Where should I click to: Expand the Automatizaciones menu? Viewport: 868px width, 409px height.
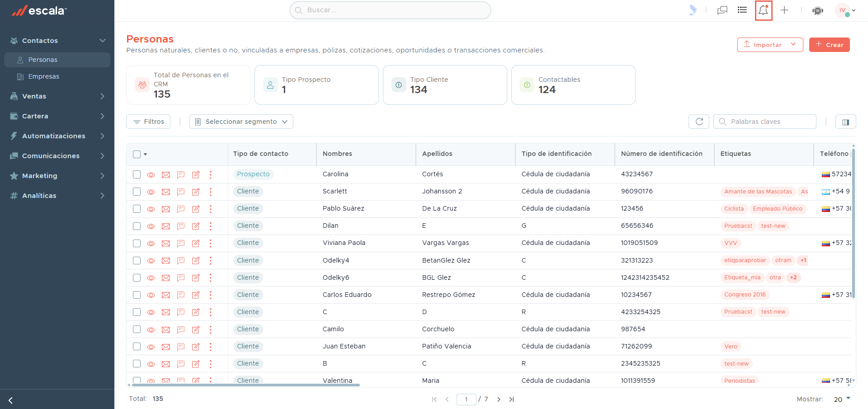(57, 136)
